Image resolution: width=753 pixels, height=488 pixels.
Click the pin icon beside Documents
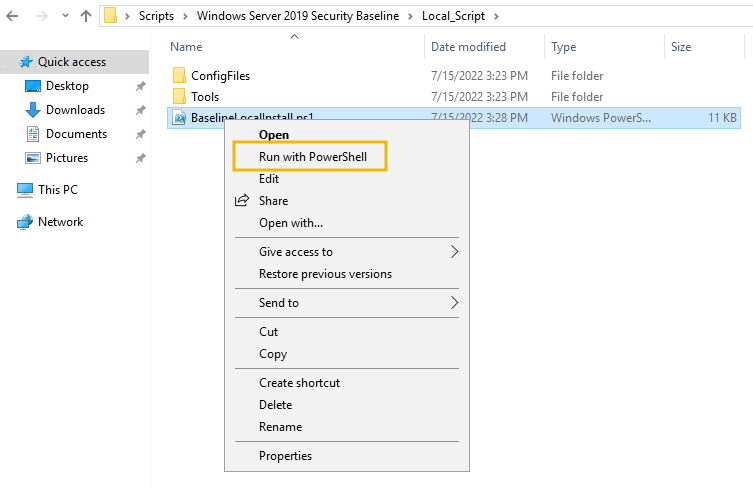140,134
